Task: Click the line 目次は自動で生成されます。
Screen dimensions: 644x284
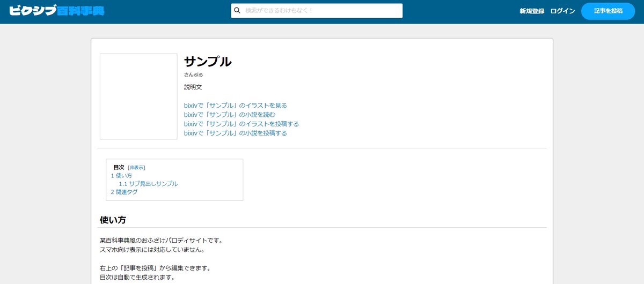Action: pos(137,278)
